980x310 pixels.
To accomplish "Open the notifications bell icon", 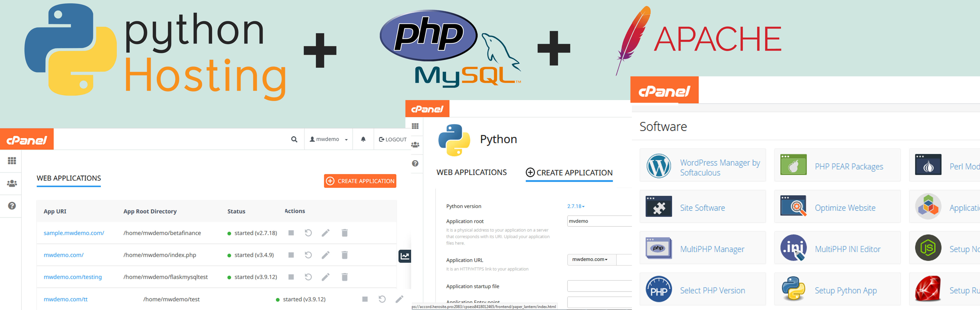I will coord(363,139).
